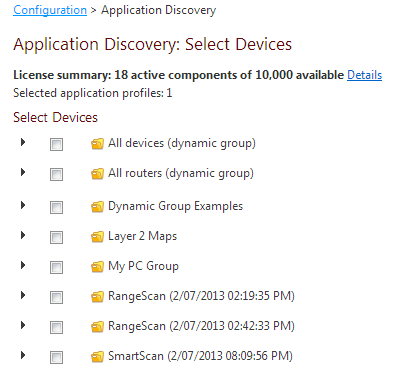394x384 pixels.
Task: Click the All devices folder icon
Action: coord(97,144)
